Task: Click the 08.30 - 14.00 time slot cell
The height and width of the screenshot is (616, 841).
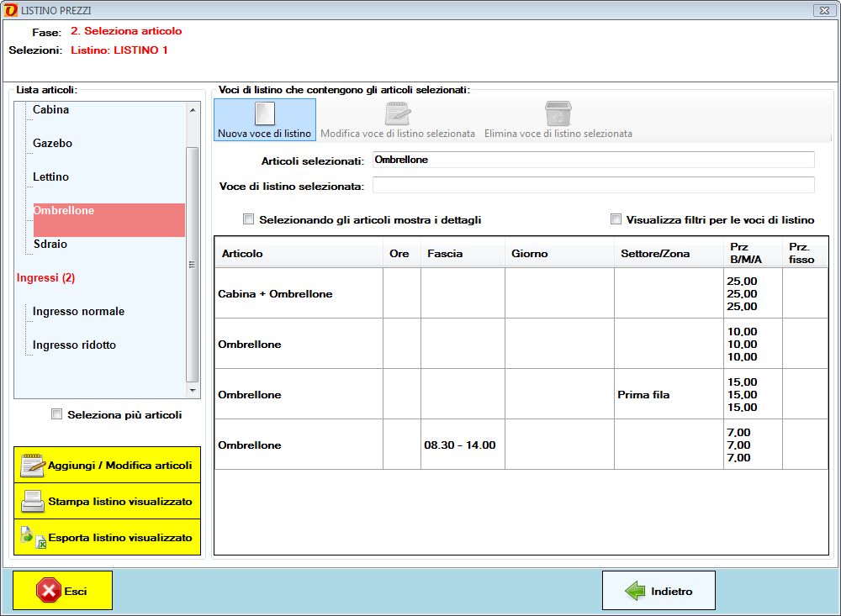Action: 463,445
